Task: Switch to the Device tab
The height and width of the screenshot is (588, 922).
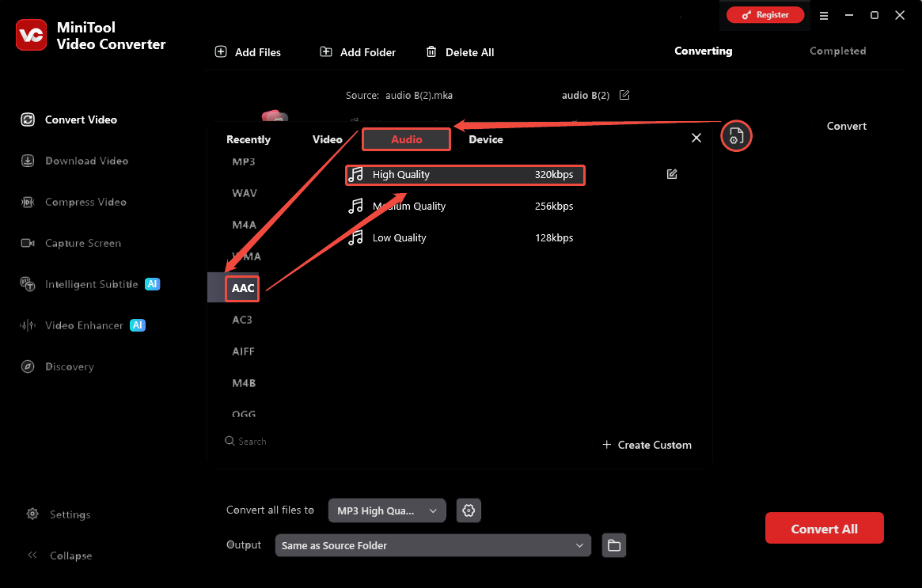Action: point(486,139)
